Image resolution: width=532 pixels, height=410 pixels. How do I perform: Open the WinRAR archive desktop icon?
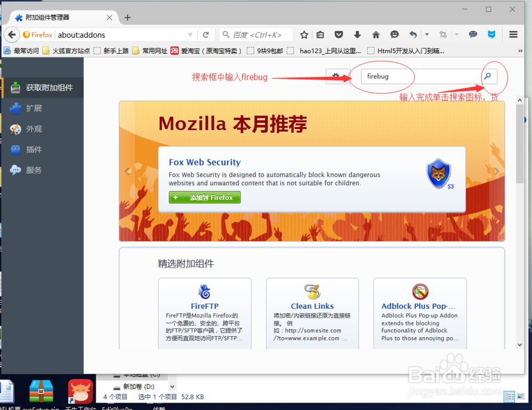(x=41, y=391)
